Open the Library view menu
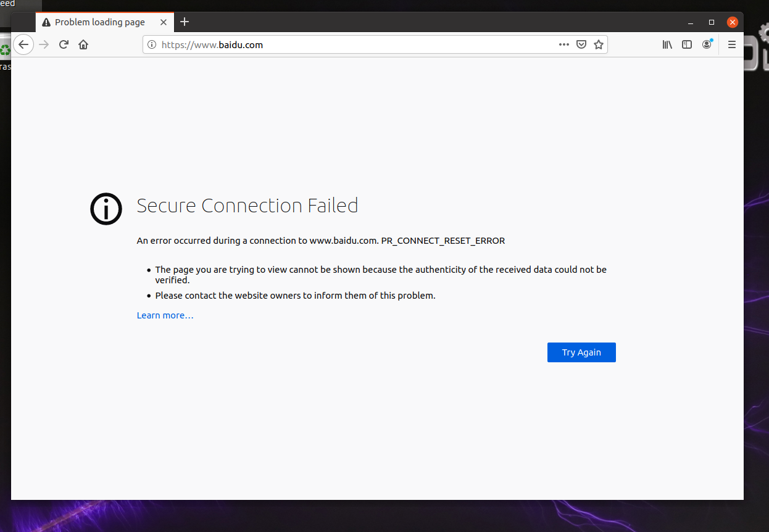Image resolution: width=769 pixels, height=532 pixels. point(667,44)
